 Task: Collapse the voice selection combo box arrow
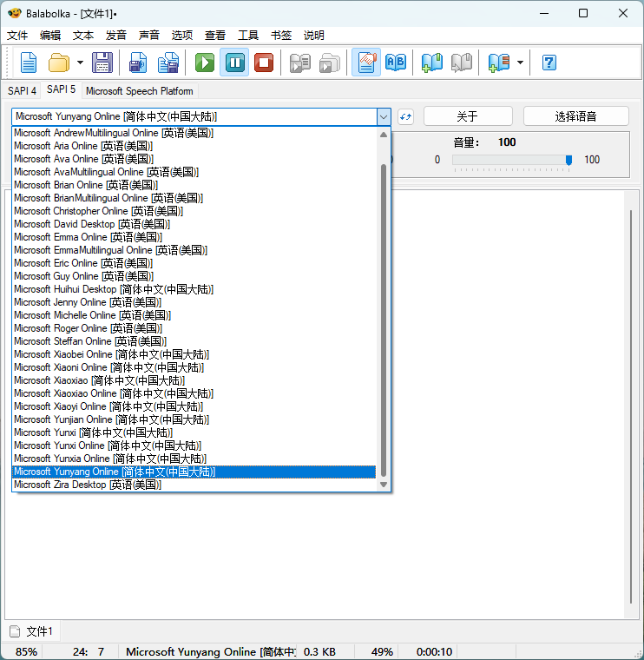384,116
